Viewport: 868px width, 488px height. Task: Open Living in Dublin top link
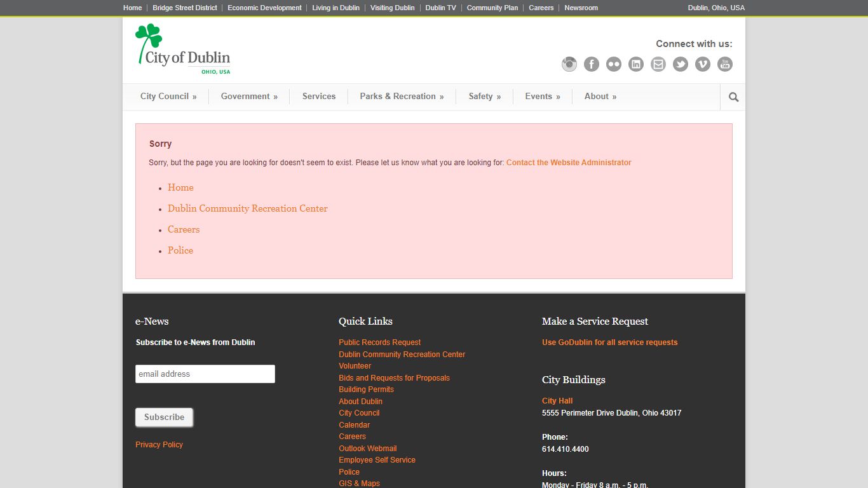(336, 8)
